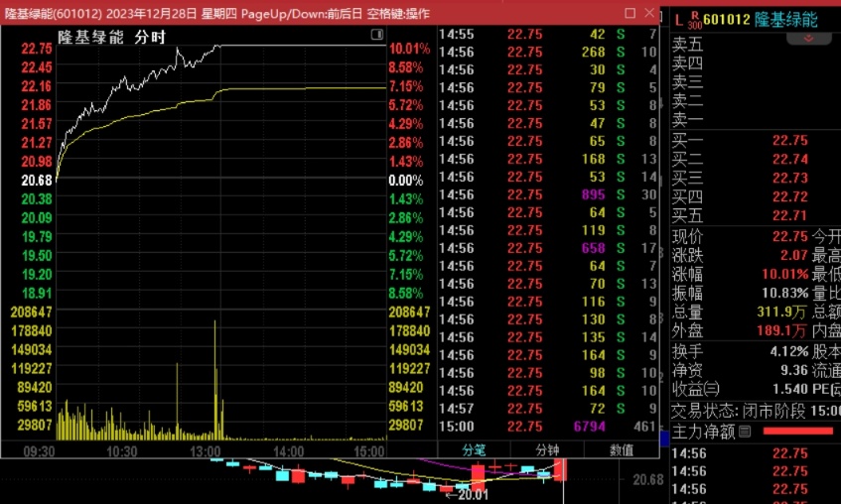Image resolution: width=841 pixels, height=504 pixels.
Task: Maximize the 隆基绿能 intraday popup window
Action: [x=631, y=12]
